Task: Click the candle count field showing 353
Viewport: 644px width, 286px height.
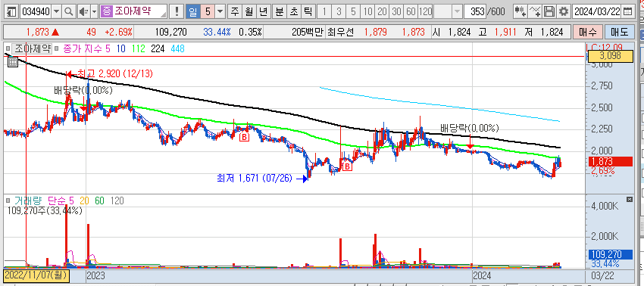Action: tap(475, 11)
